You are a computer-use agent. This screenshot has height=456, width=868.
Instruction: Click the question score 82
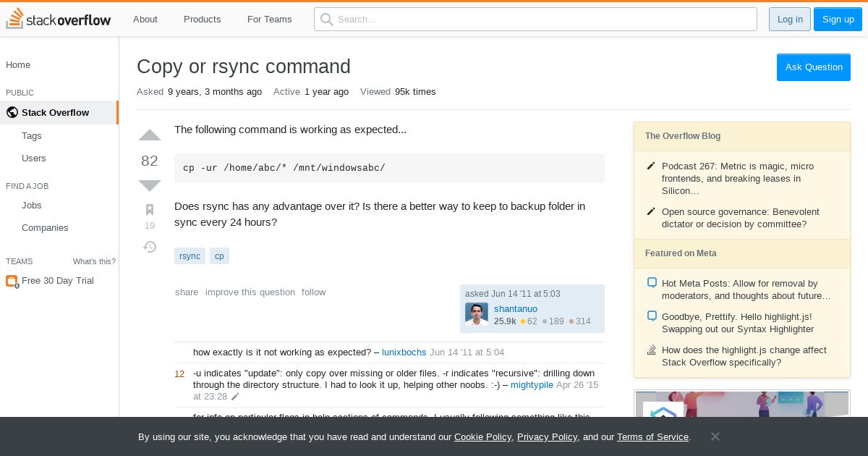[150, 161]
